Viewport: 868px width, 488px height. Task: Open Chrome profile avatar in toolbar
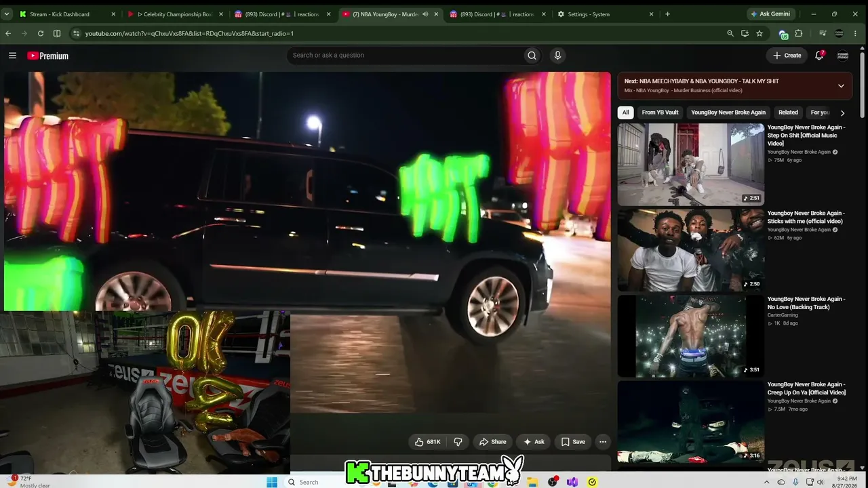[x=839, y=33]
